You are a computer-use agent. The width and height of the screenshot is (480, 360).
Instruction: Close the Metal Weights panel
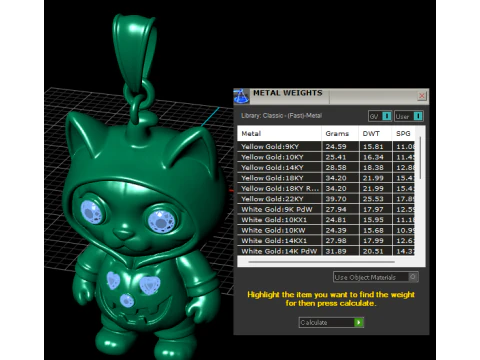point(422,96)
